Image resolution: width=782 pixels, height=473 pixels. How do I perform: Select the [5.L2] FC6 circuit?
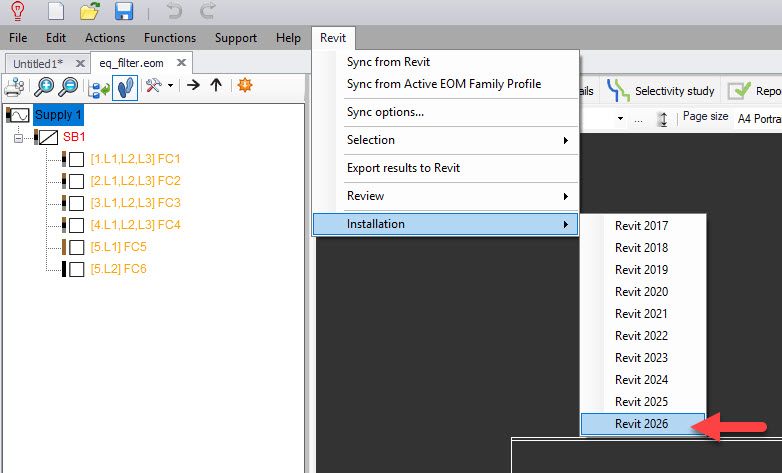(x=118, y=269)
